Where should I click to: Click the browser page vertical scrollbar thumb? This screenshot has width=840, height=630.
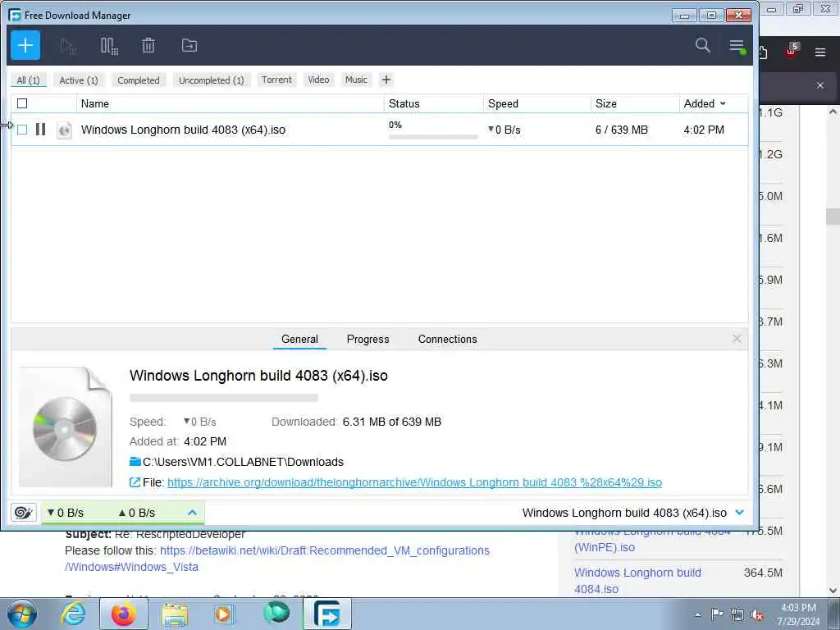(x=833, y=217)
